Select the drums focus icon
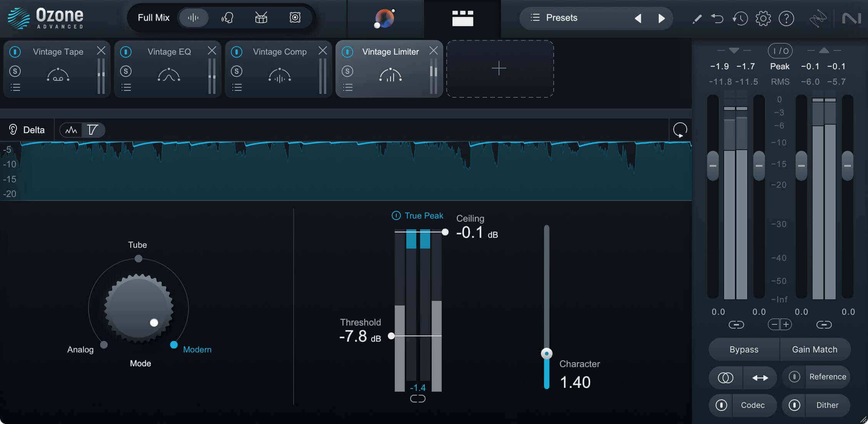This screenshot has height=424, width=868. click(x=261, y=18)
